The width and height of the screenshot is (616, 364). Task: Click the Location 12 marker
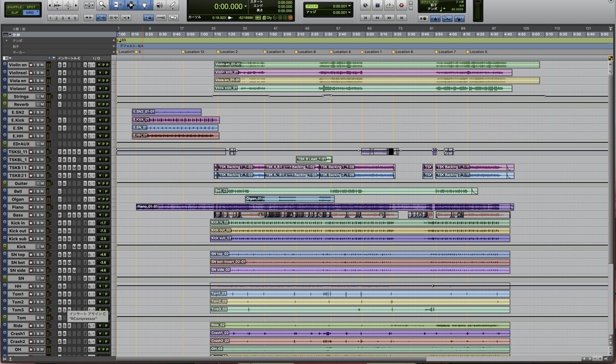pyautogui.click(x=193, y=52)
